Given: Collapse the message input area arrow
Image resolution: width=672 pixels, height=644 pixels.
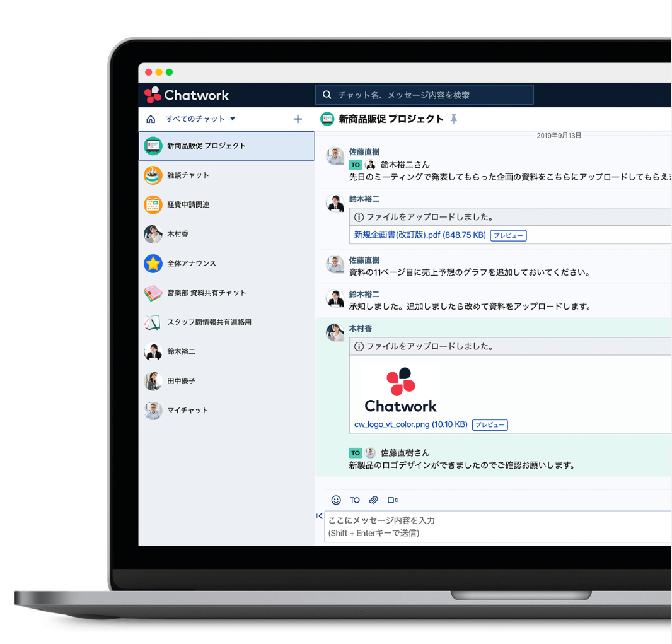Looking at the screenshot, I should [x=319, y=516].
